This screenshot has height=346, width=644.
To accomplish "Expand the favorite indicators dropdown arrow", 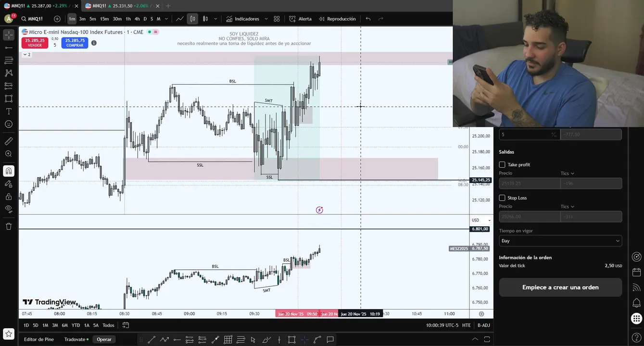I will 265,19.
